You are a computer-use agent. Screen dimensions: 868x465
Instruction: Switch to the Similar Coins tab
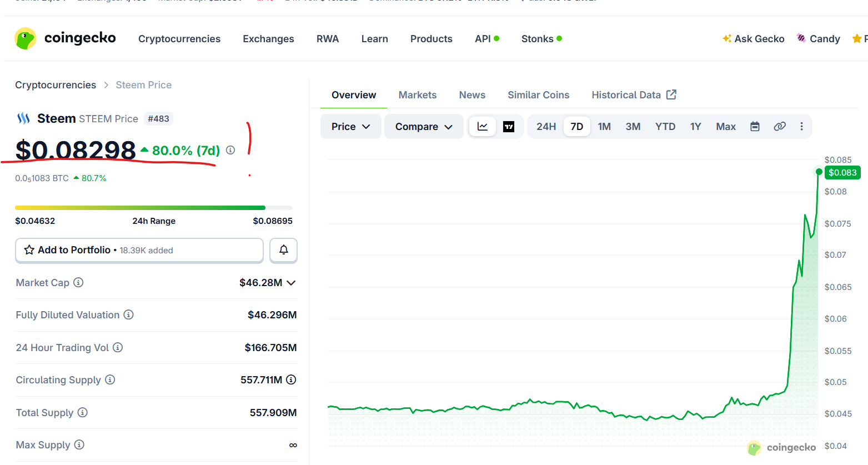click(539, 95)
